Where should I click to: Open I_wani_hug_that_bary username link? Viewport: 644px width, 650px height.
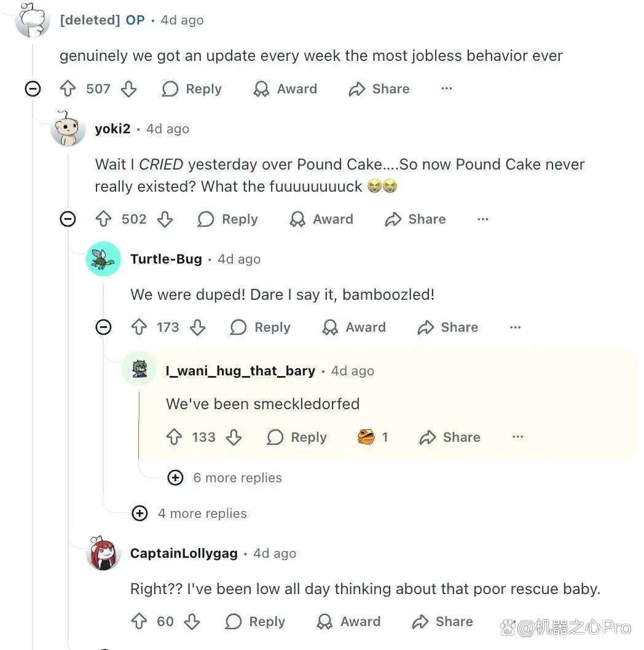coord(240,370)
